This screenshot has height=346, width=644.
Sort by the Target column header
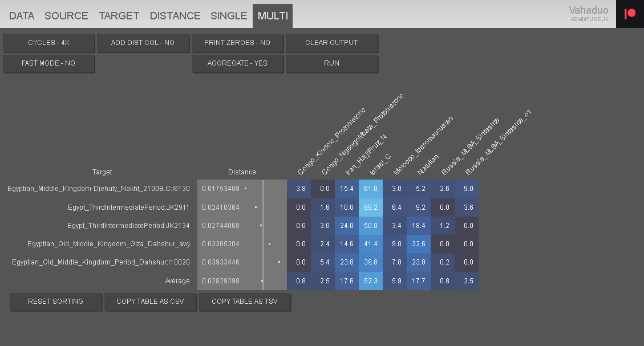click(102, 172)
